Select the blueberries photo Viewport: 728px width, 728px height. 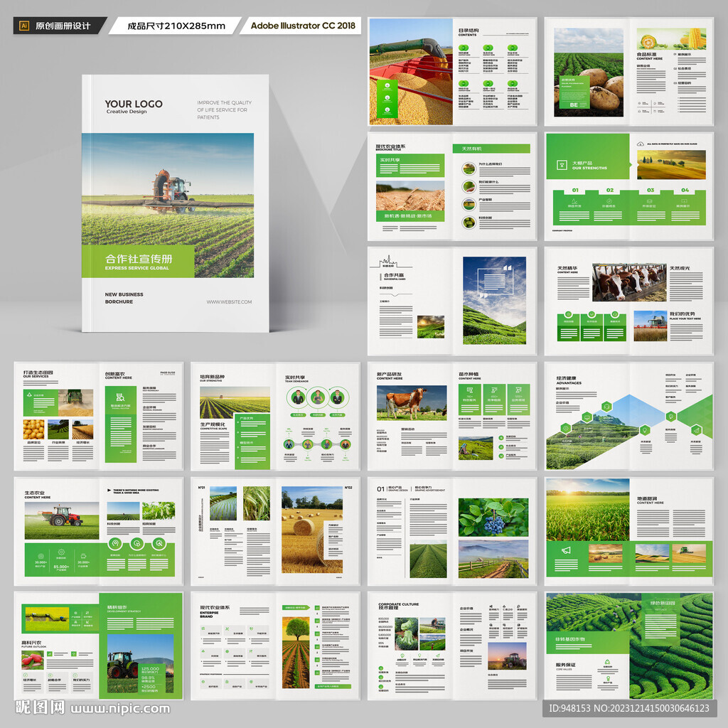click(493, 518)
